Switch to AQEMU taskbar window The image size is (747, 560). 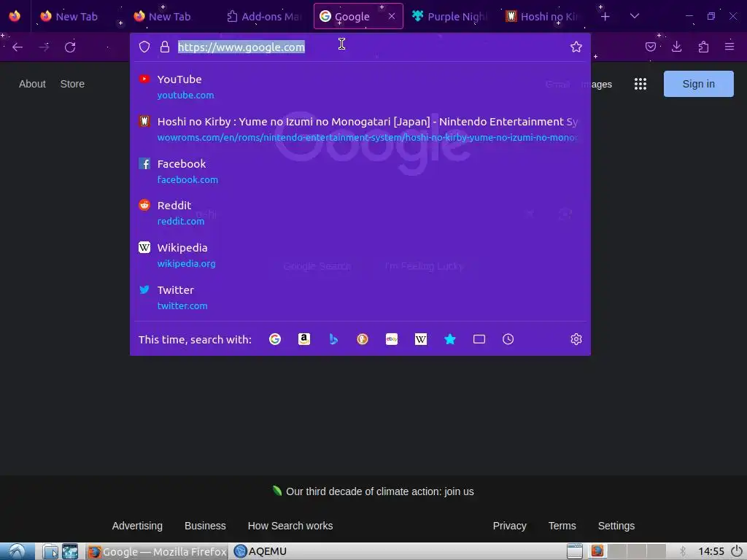coord(260,551)
